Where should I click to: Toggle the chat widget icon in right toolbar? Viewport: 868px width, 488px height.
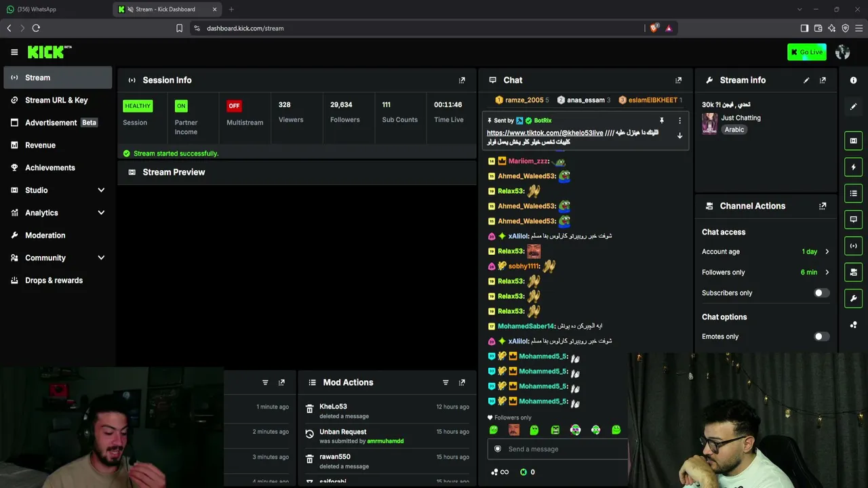coord(853,220)
